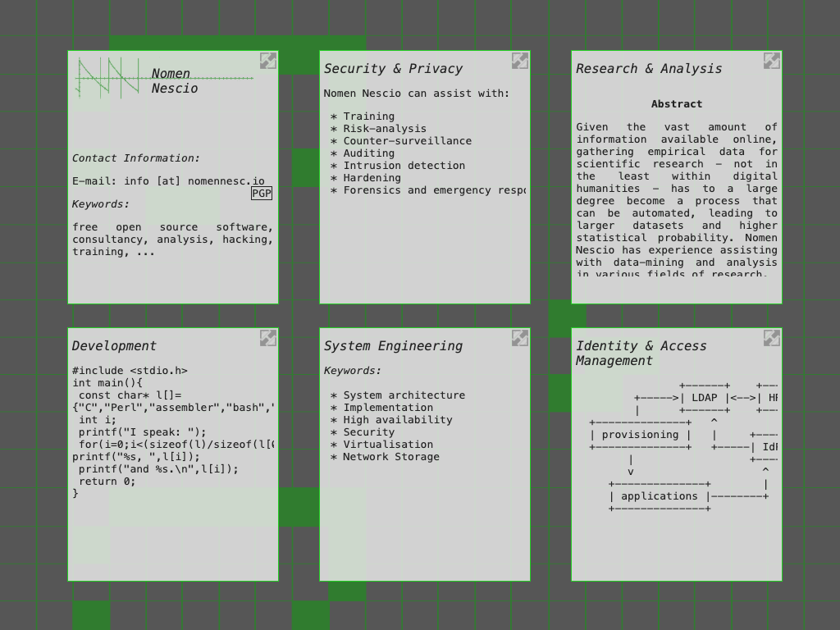Click the LDAP box in the diagram
The height and width of the screenshot is (630, 840).
tap(704, 398)
